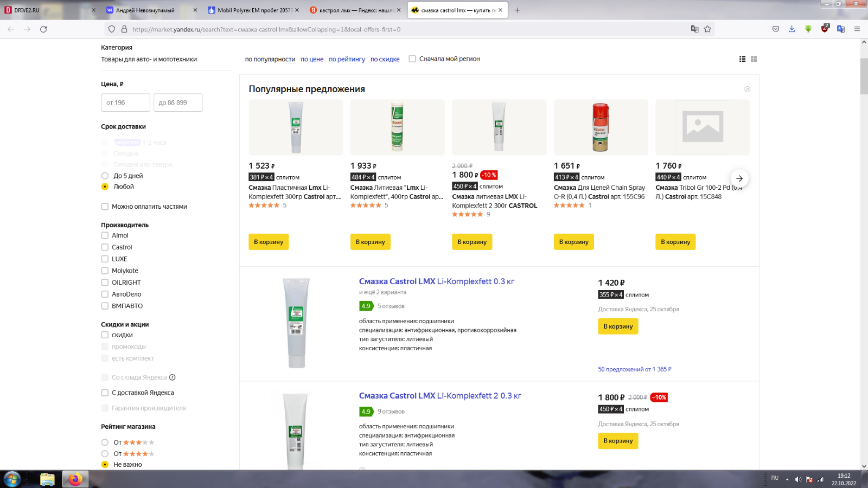Sort results по рейтингу
Viewport: 868px width, 488px height.
click(347, 59)
